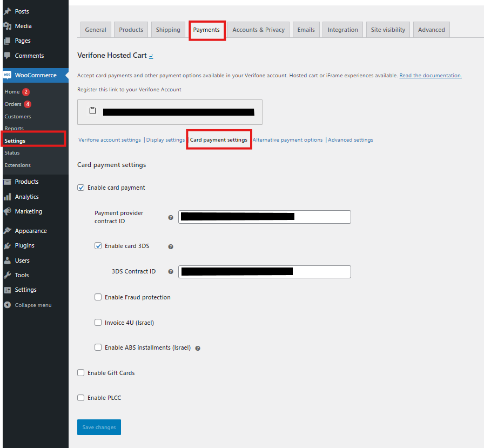Click the Comments bubble icon

coord(8,56)
